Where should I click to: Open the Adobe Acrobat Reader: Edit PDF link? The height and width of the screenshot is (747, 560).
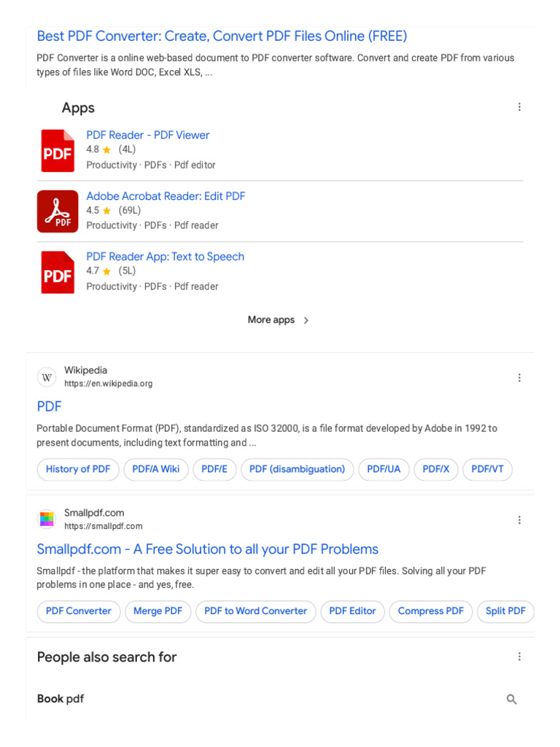[166, 196]
